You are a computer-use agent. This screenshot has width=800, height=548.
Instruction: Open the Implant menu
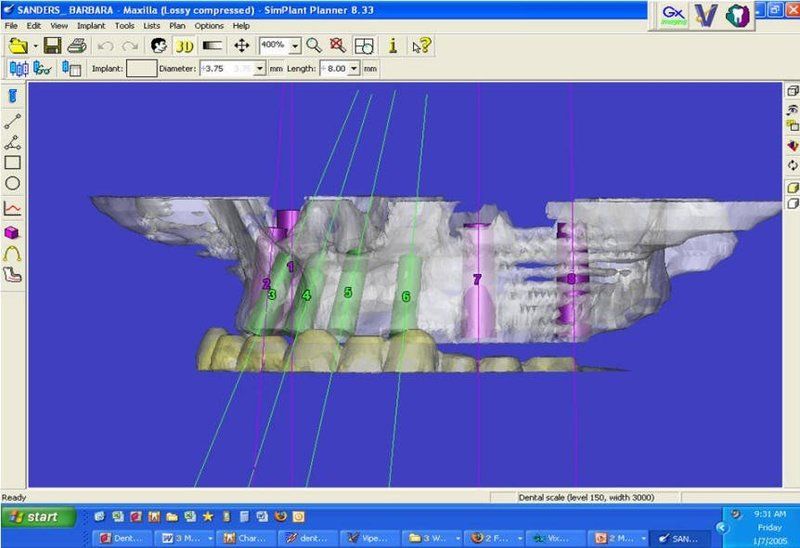(x=91, y=26)
